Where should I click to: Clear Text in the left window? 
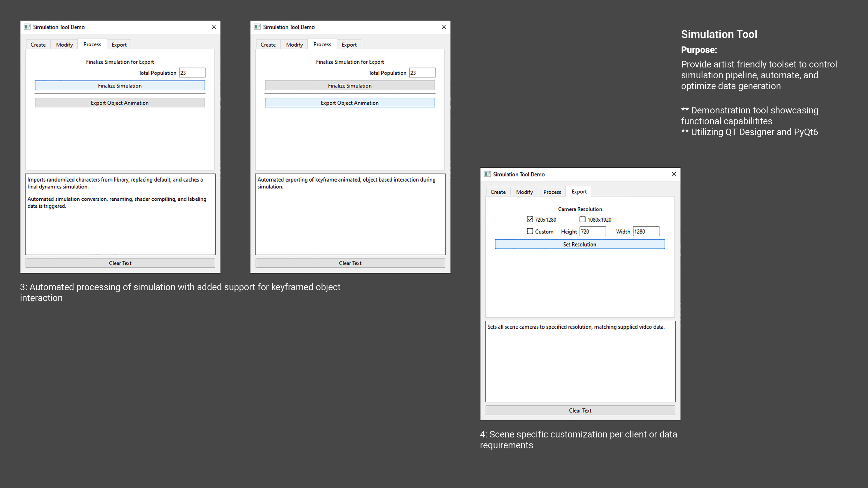click(x=120, y=263)
